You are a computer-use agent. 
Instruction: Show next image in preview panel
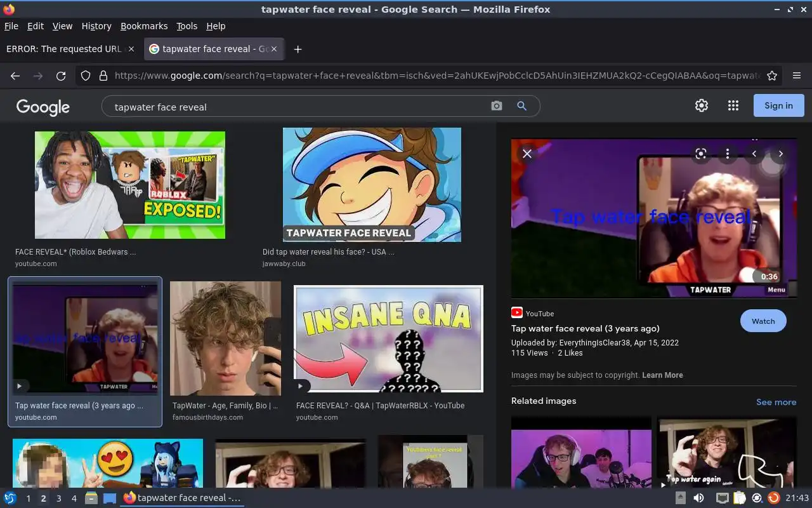click(781, 154)
